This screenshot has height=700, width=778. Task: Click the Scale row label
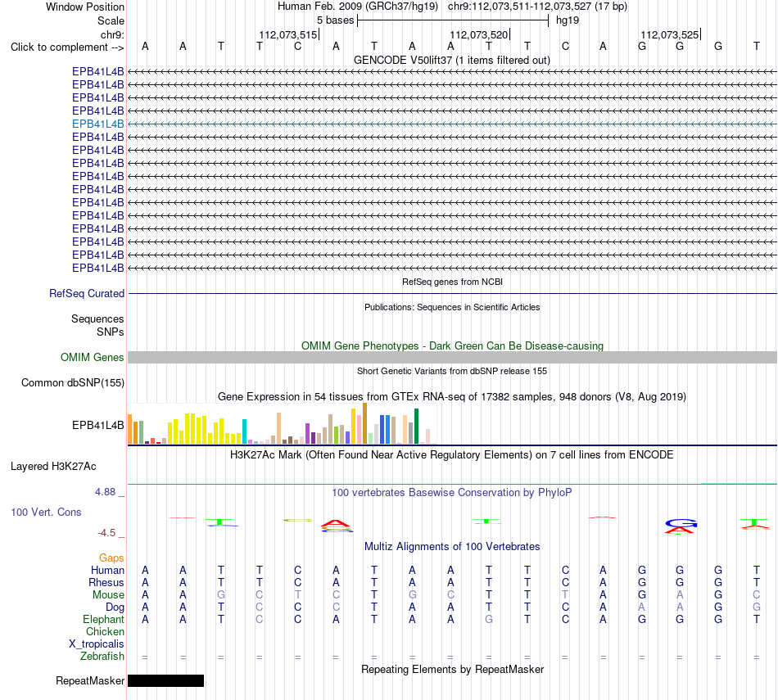pos(111,20)
